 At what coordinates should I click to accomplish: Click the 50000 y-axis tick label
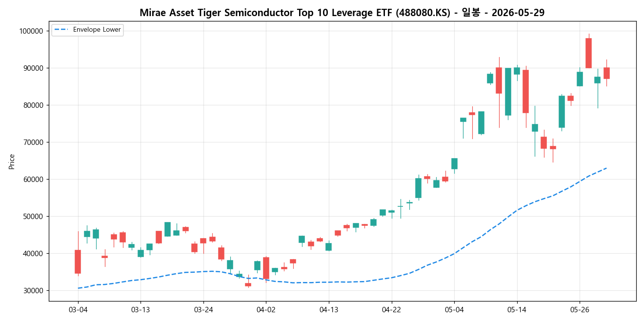33,217
